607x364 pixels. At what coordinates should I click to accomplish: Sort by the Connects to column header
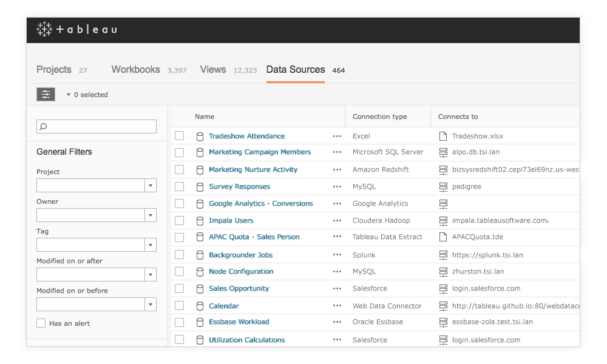458,116
